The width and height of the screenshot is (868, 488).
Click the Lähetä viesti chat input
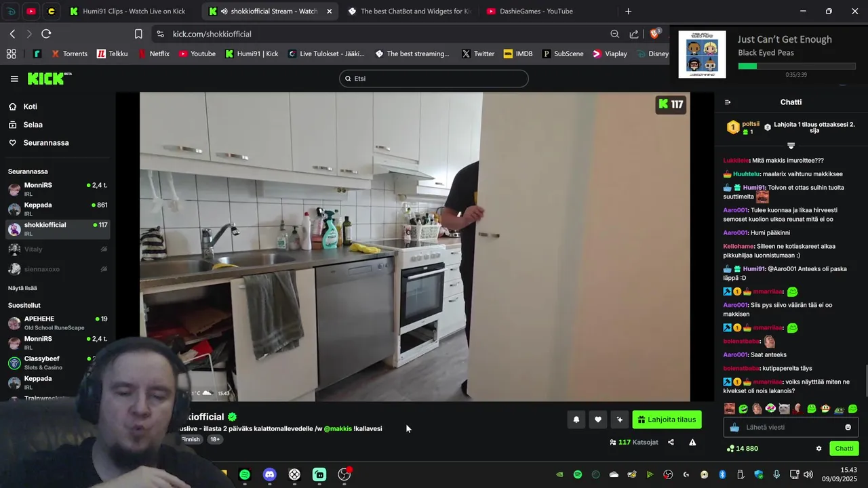(791, 427)
